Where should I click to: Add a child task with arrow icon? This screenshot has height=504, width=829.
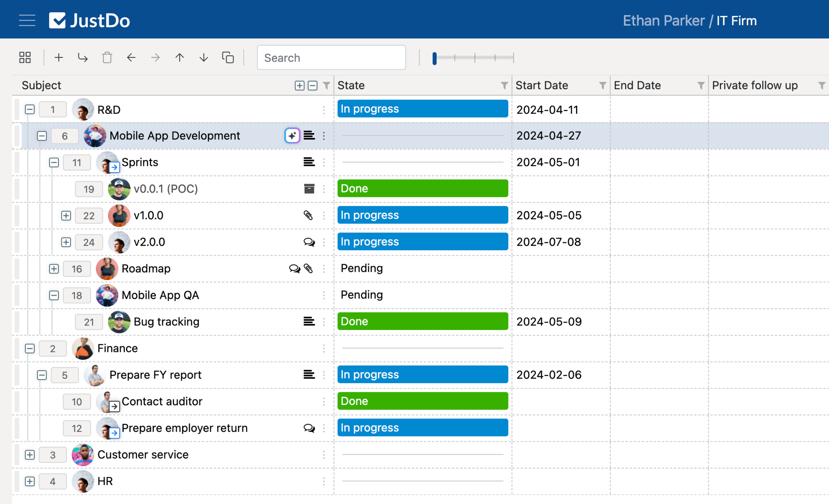83,58
